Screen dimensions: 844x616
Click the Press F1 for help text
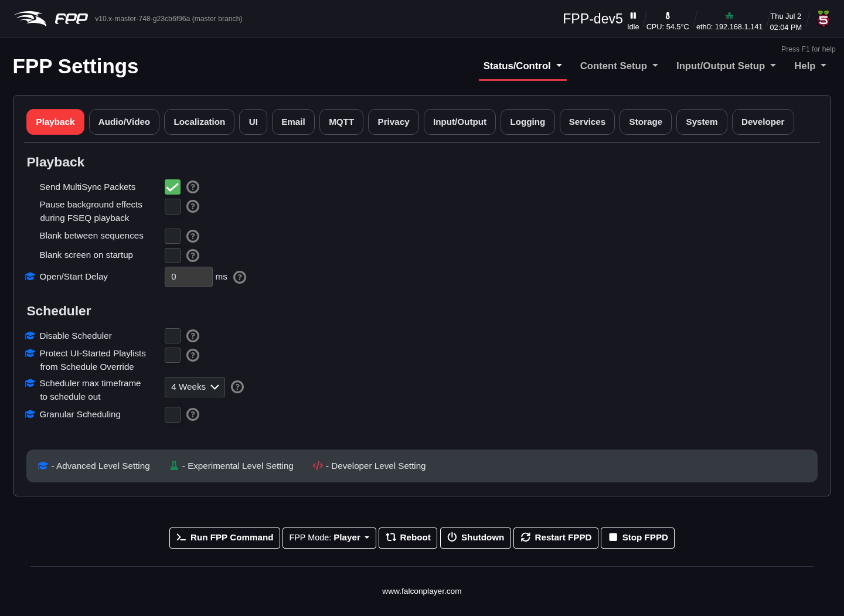(x=808, y=49)
